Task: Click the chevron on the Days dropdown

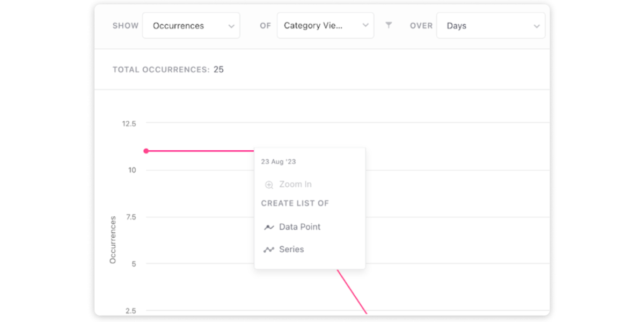Action: [536, 25]
